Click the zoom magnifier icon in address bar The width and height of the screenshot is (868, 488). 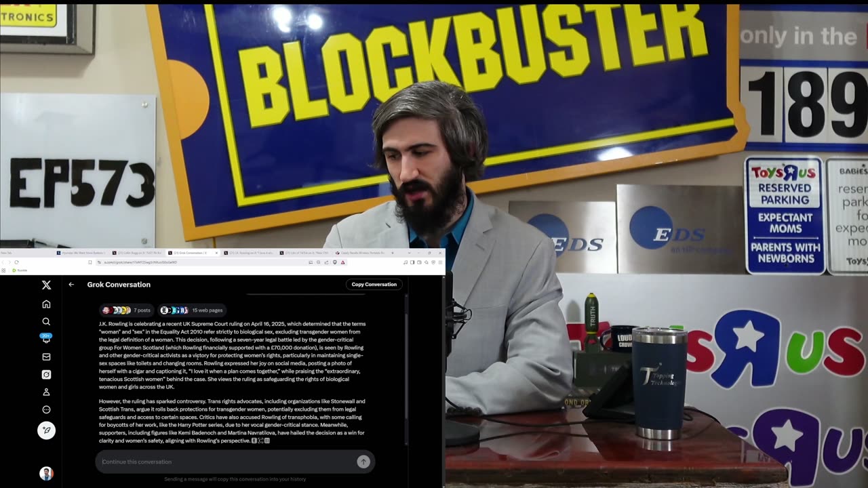(318, 262)
